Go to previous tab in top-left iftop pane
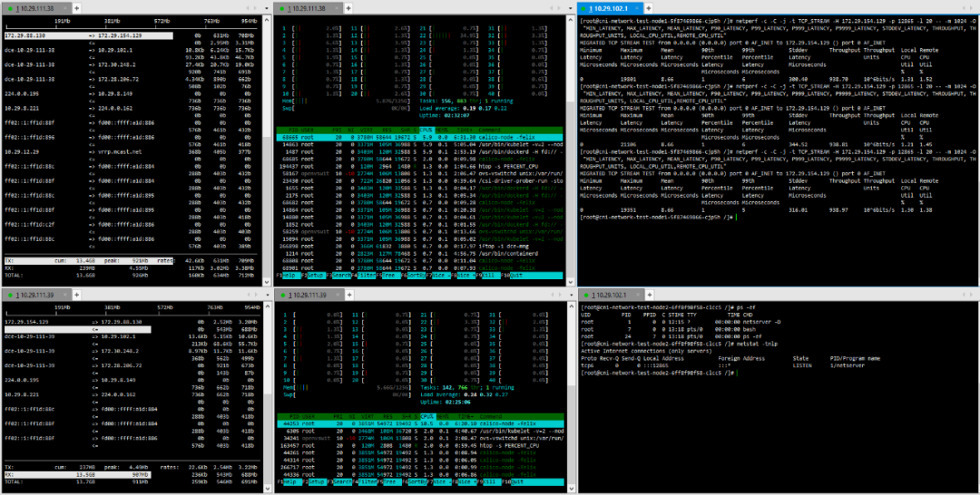980x495 pixels. pos(248,8)
